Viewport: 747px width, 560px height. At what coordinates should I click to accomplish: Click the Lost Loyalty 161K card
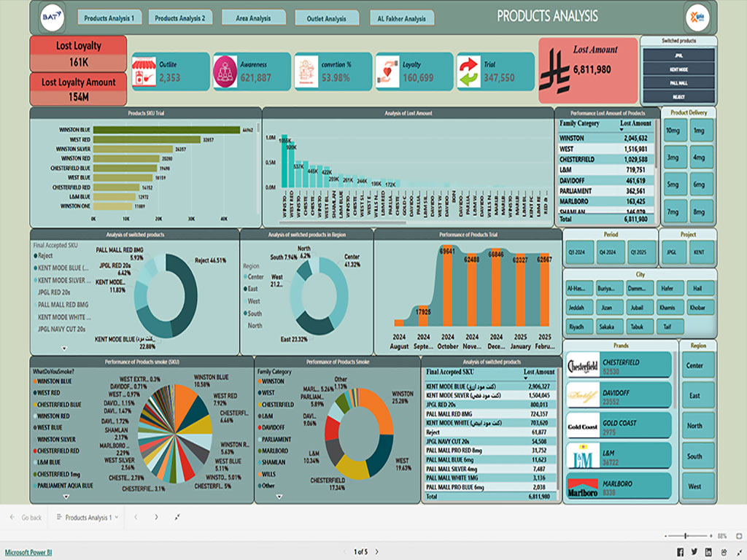pos(79,53)
